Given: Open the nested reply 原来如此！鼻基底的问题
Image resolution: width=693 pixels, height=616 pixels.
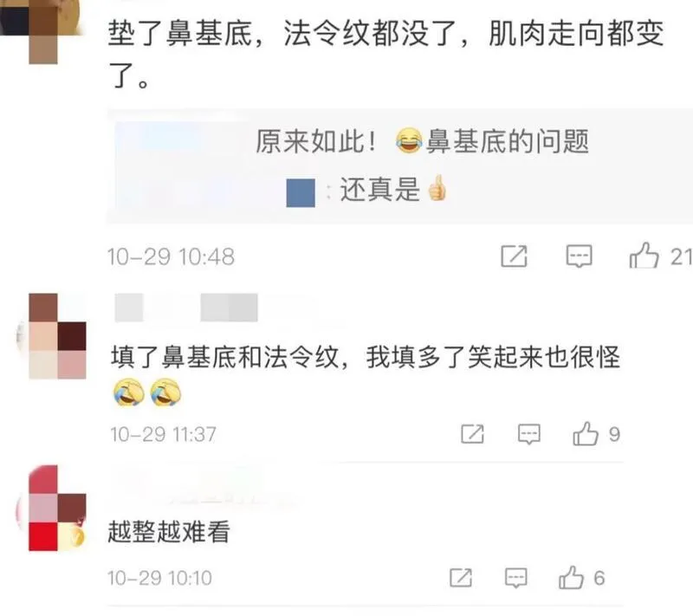Looking at the screenshot, I should tap(422, 141).
